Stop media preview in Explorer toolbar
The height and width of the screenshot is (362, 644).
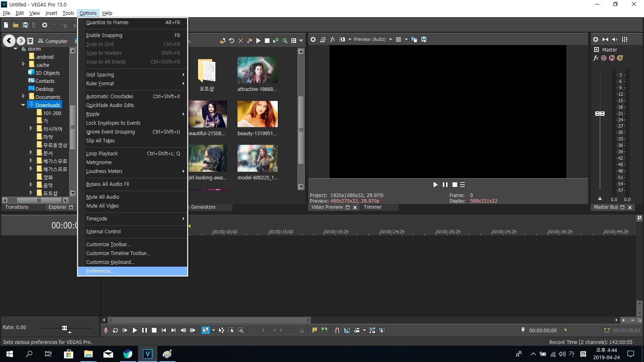[267, 41]
